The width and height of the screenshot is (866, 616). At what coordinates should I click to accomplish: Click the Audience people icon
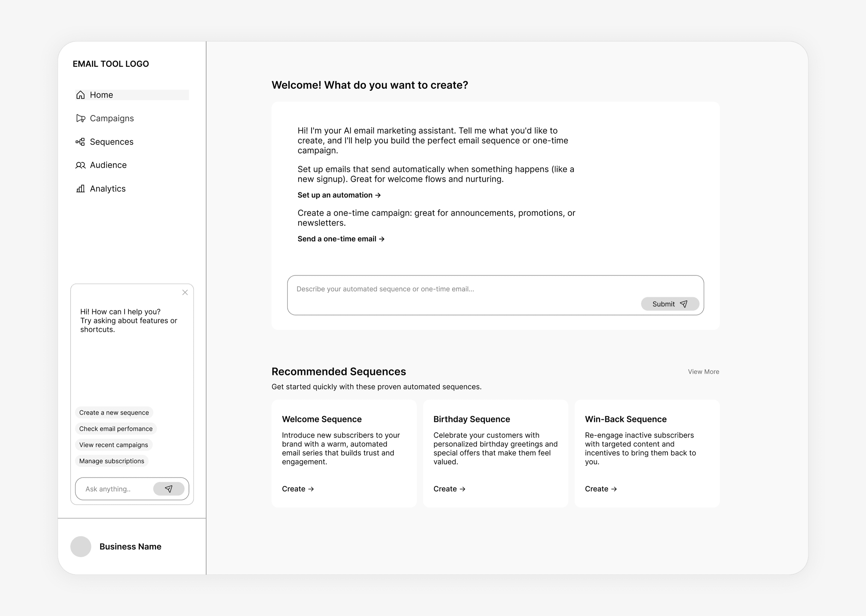click(80, 165)
